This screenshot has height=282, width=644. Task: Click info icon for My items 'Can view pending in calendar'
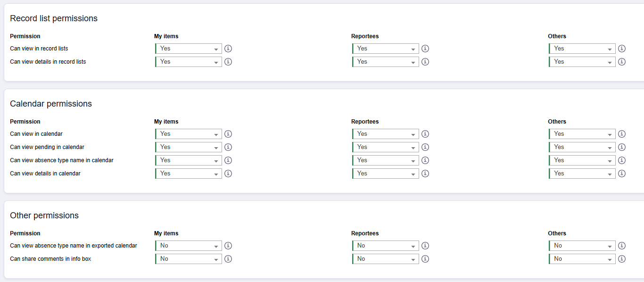[228, 147]
